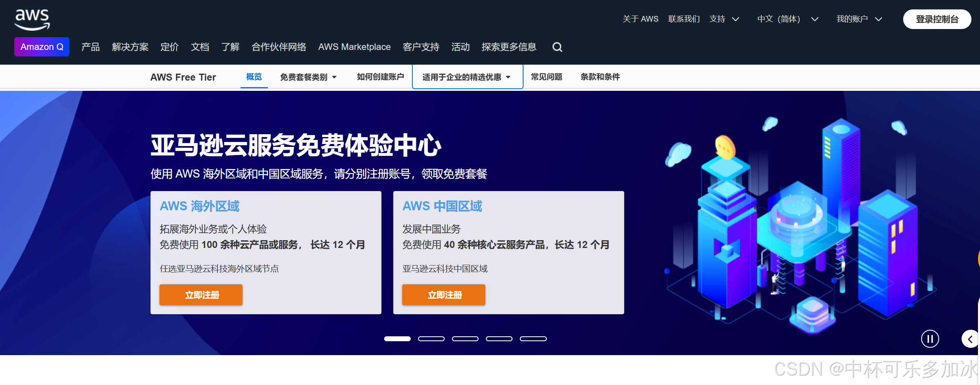Click the previous slide arrow
This screenshot has width=980, height=385.
pyautogui.click(x=970, y=339)
